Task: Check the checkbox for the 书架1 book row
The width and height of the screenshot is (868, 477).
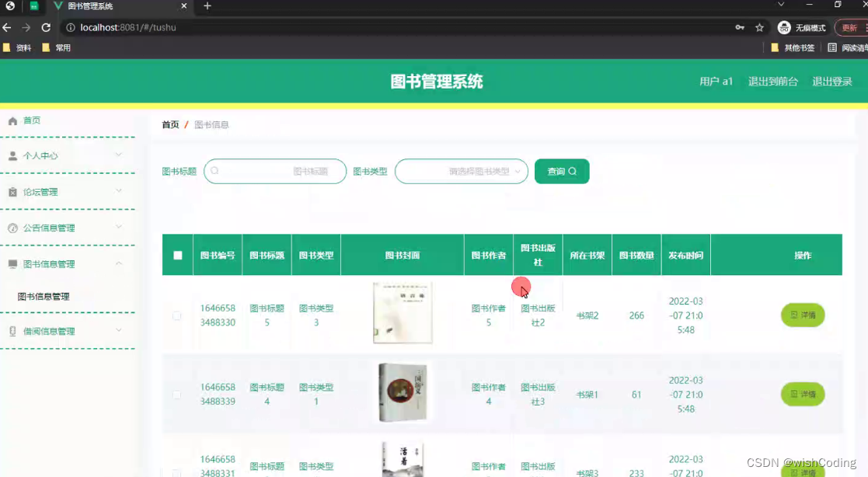Action: (x=176, y=394)
